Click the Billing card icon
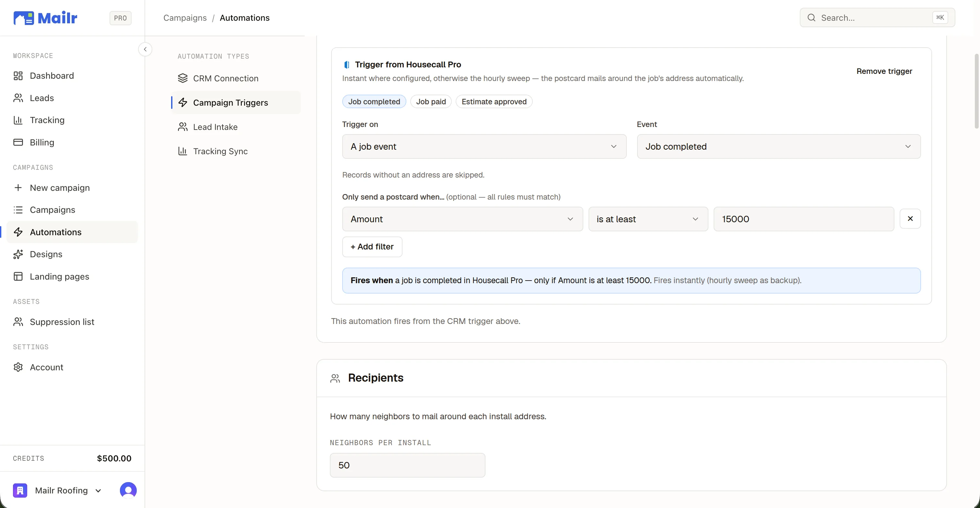This screenshot has height=508, width=980. [18, 142]
